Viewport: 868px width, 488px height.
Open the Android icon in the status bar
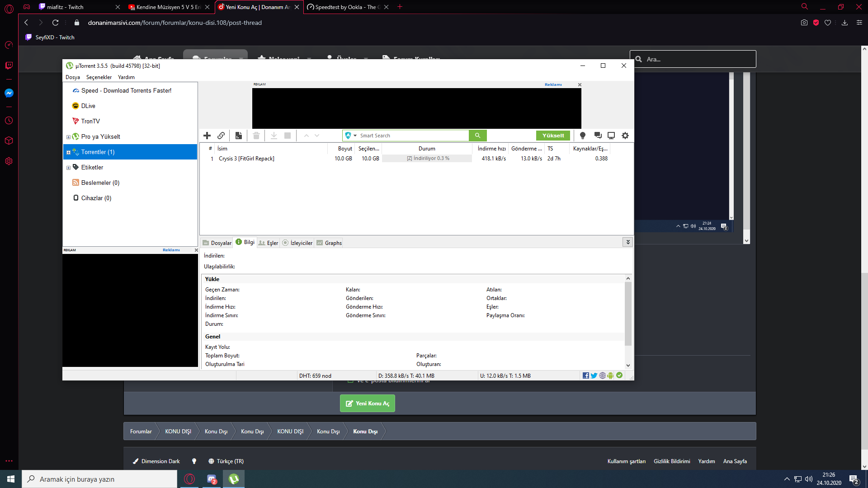(611, 375)
